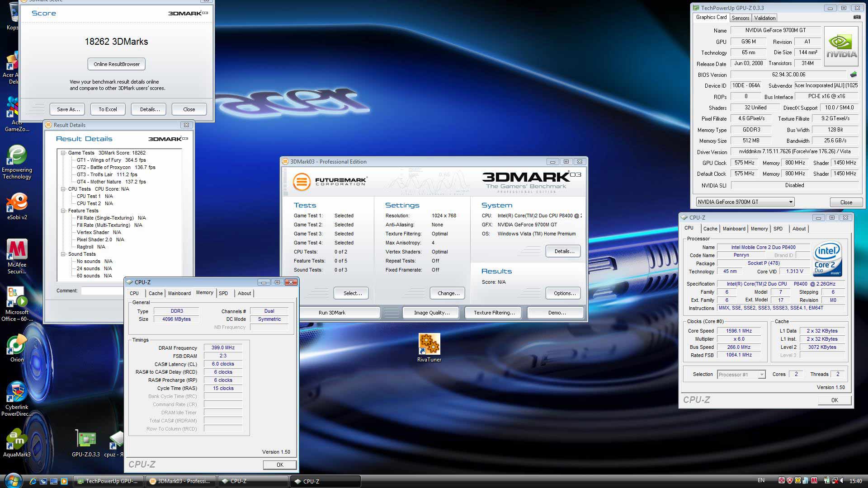Open Image Quality... in 3DMark03
The height and width of the screenshot is (488, 868).
432,313
